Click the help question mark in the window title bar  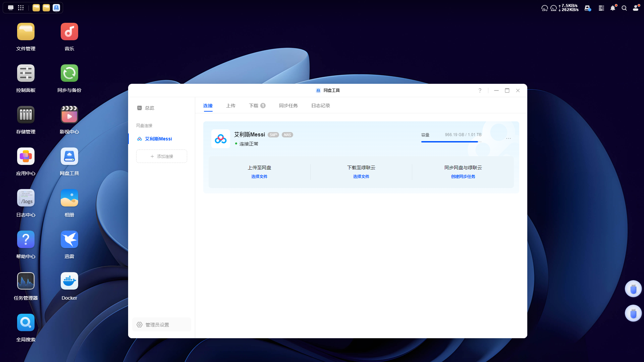click(x=480, y=90)
